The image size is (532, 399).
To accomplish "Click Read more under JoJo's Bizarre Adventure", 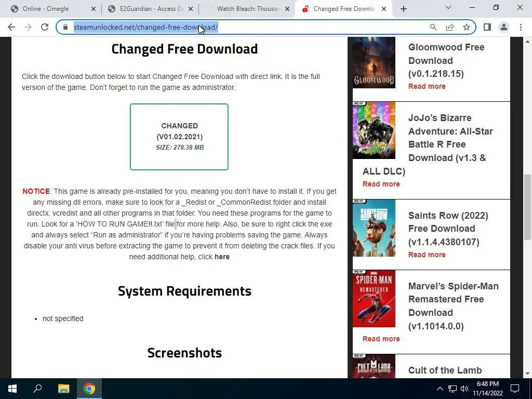I will (381, 184).
